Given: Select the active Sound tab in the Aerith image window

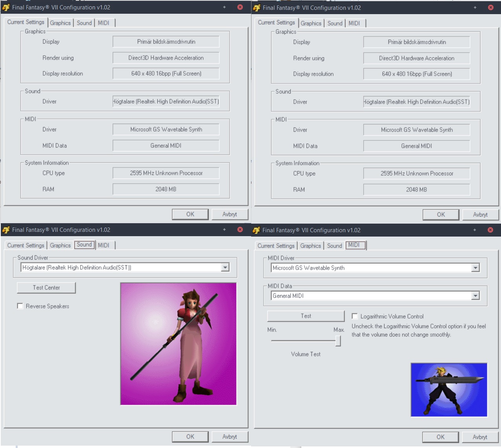Looking at the screenshot, I should click(x=84, y=245).
